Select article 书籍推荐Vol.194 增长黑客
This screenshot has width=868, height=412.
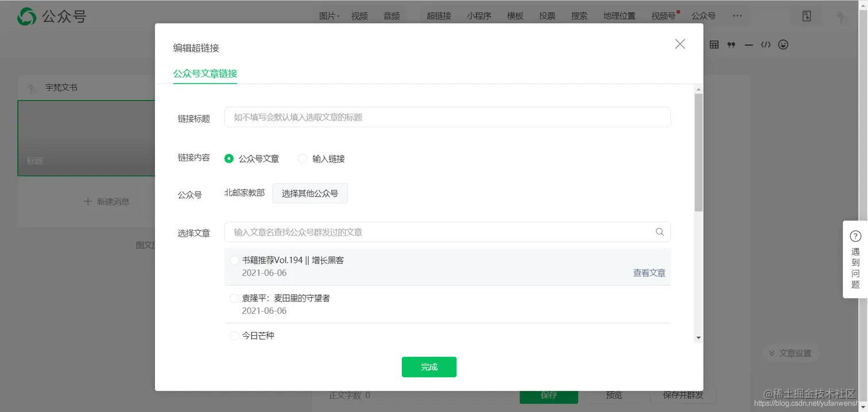coord(234,260)
